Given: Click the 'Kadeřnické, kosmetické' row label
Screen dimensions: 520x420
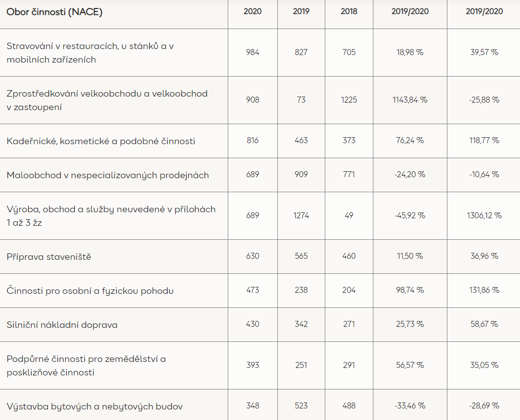Looking at the screenshot, I should coord(101,141).
